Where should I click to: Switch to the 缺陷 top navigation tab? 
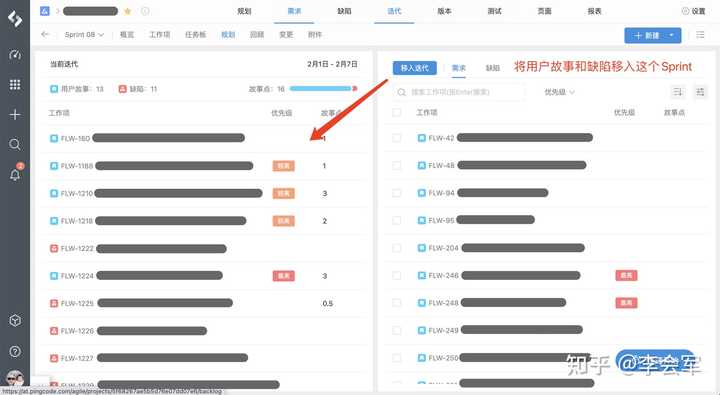pyautogui.click(x=344, y=11)
